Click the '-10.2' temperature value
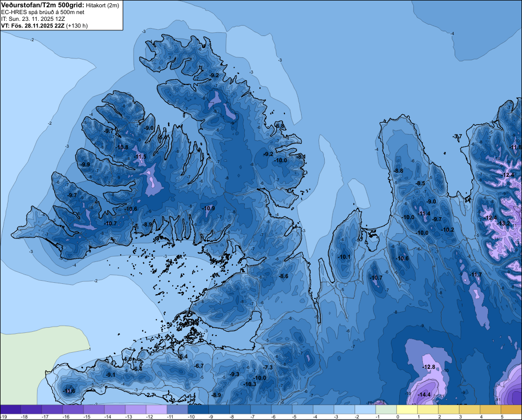 coord(448,230)
